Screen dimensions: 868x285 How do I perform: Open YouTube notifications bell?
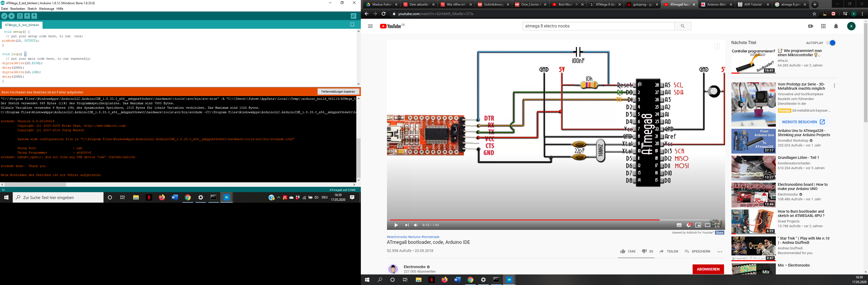(836, 26)
